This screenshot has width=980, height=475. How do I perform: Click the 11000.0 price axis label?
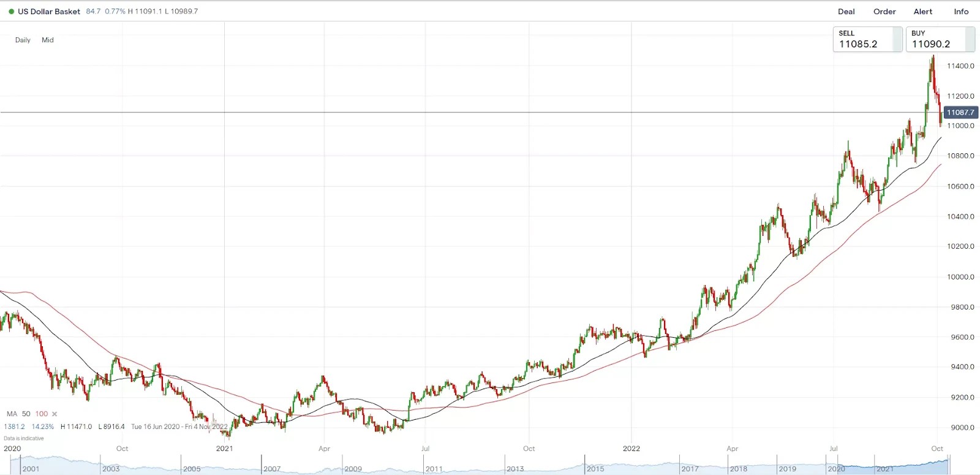(960, 126)
